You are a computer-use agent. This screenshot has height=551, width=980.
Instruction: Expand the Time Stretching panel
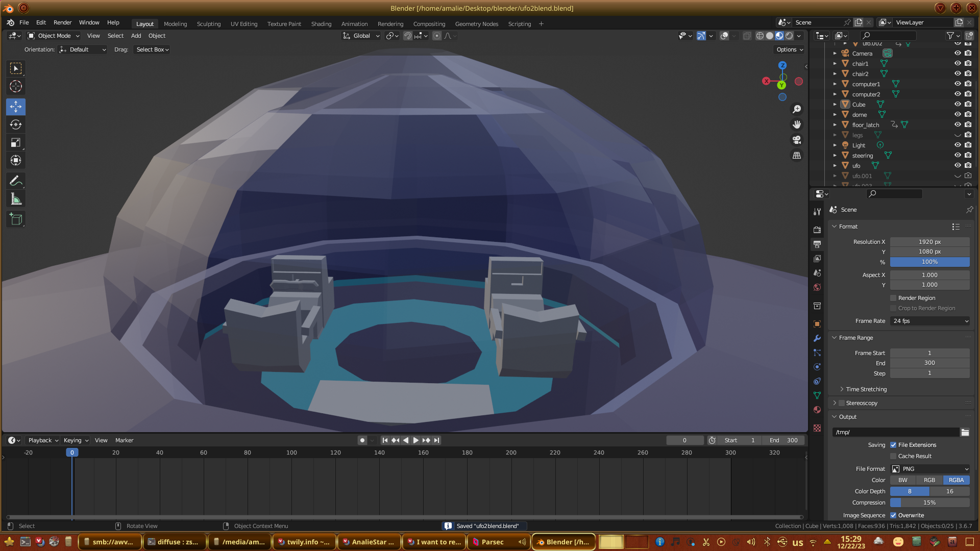coord(866,389)
